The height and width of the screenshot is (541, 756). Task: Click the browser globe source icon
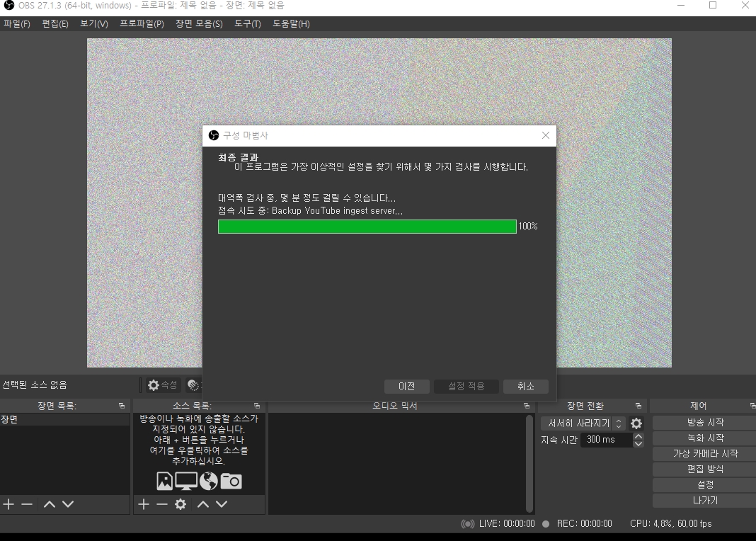click(x=209, y=481)
